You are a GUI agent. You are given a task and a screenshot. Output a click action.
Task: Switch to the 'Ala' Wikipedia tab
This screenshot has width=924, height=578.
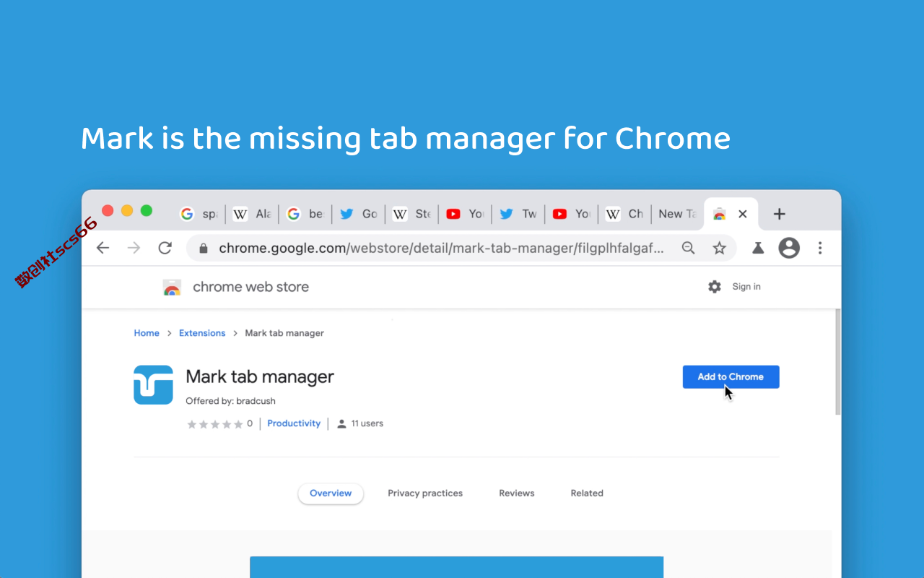pyautogui.click(x=252, y=214)
